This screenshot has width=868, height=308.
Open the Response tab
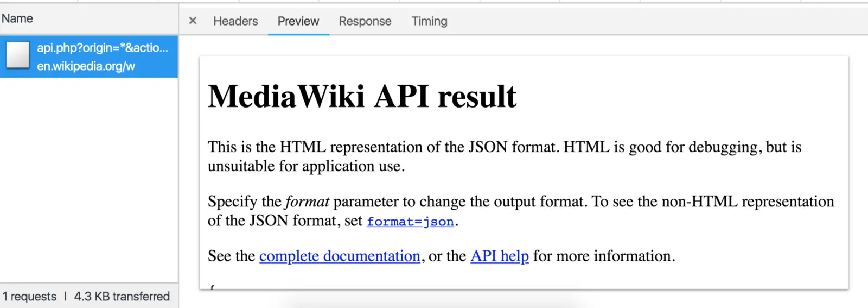click(365, 21)
